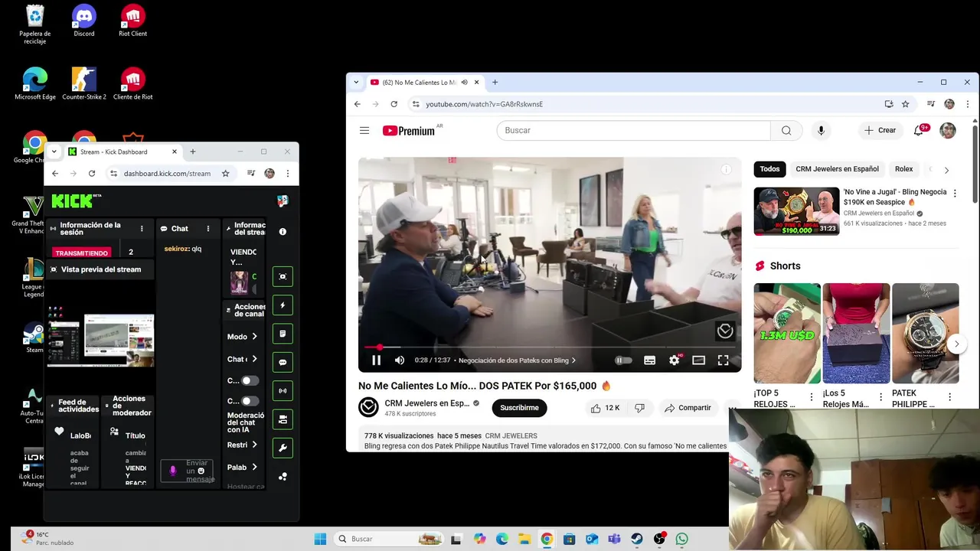Click the lightning bolt icon in Kick sidebar
The image size is (980, 551).
(283, 305)
